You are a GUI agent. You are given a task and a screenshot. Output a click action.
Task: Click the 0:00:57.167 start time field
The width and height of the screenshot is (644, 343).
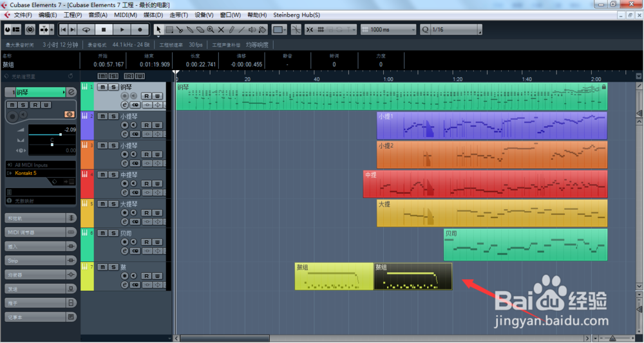(x=108, y=64)
